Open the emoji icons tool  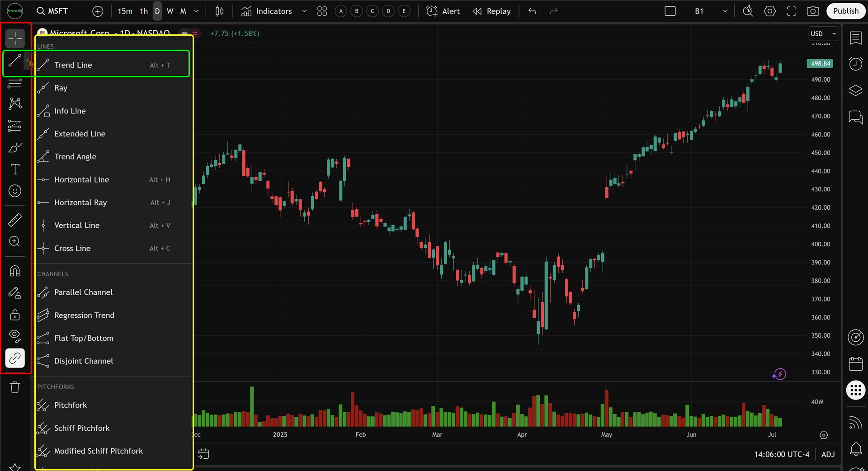[x=15, y=191]
